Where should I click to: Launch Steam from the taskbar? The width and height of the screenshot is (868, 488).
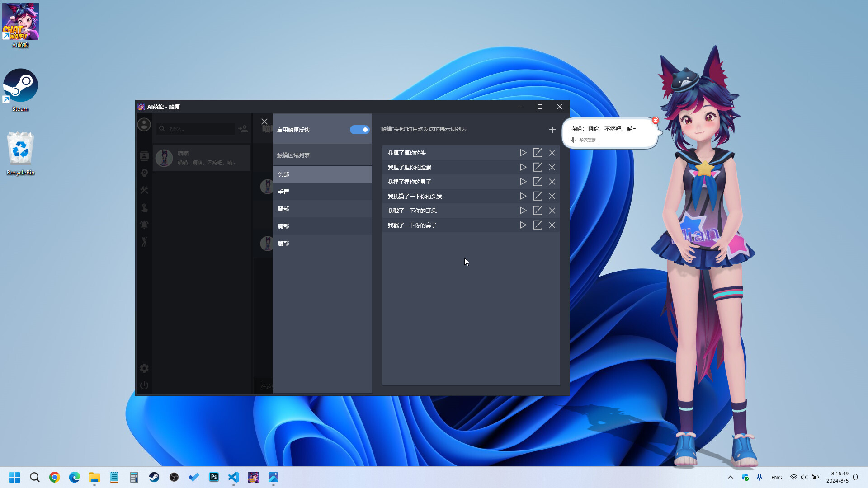click(x=154, y=477)
